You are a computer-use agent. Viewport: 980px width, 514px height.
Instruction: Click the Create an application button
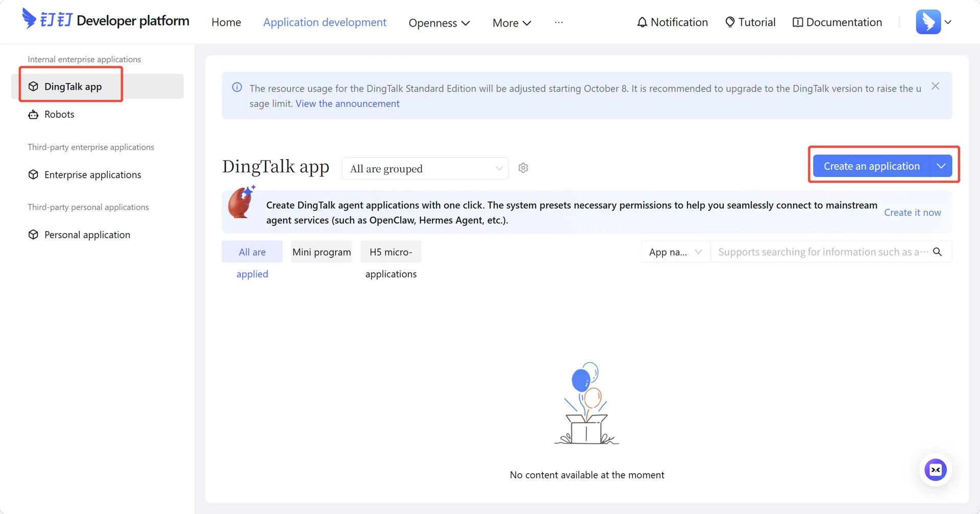(x=872, y=166)
